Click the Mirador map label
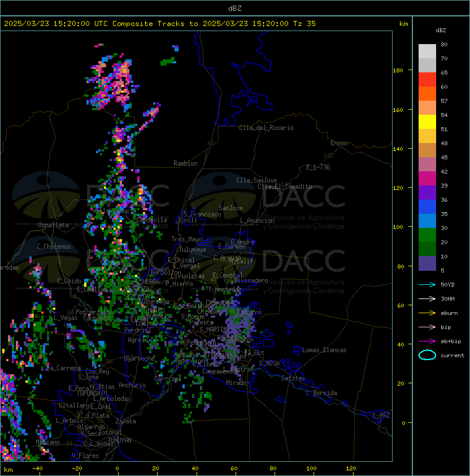470x476 pixels. pos(238,383)
